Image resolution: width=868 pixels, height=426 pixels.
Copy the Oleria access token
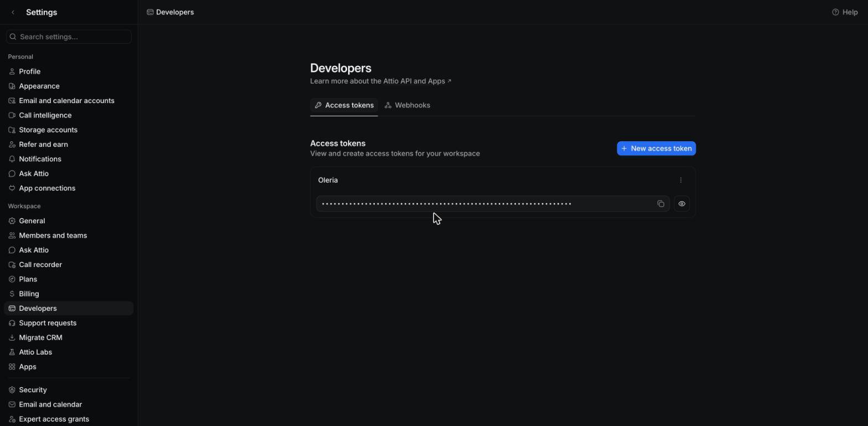pyautogui.click(x=660, y=204)
